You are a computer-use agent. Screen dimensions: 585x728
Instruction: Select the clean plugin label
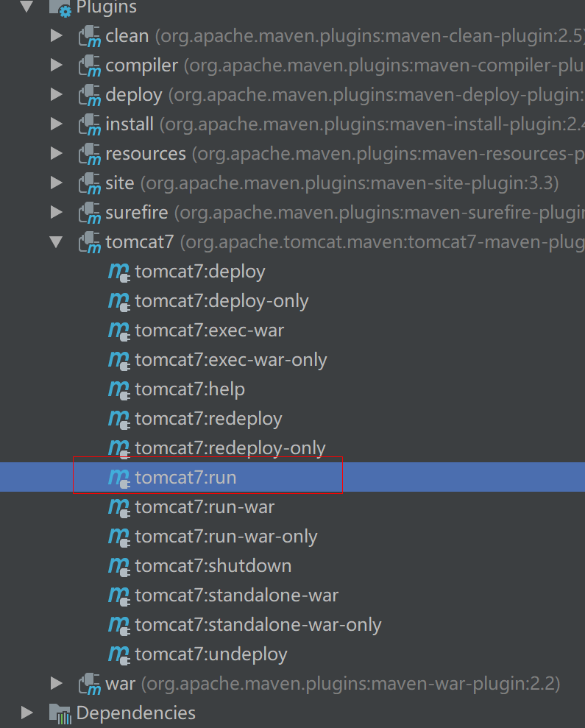point(127,36)
